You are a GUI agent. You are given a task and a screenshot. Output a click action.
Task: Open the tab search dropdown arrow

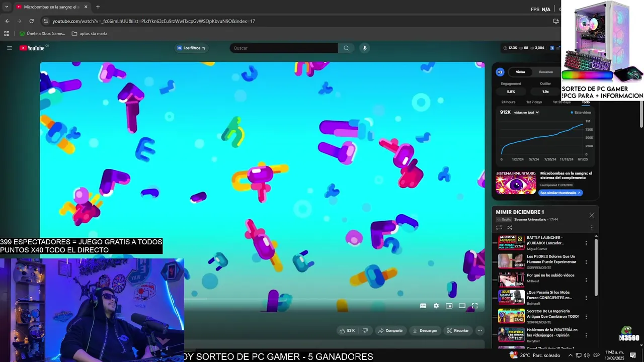pyautogui.click(x=6, y=7)
